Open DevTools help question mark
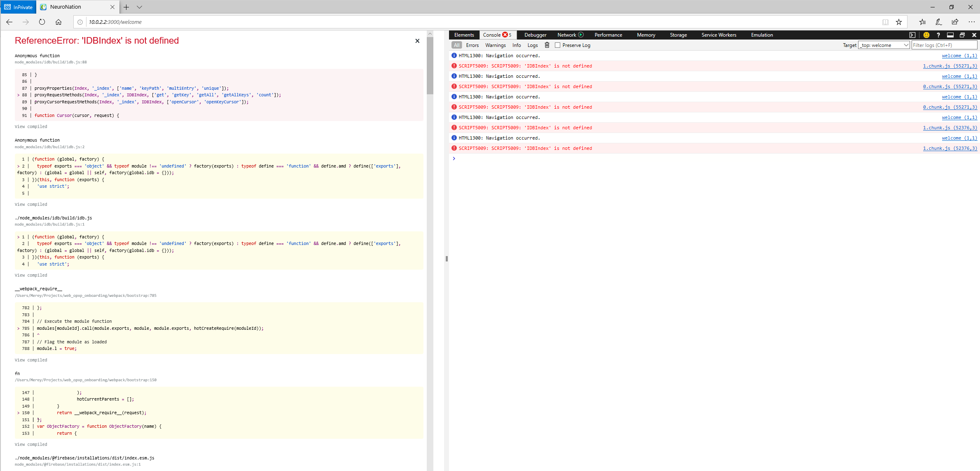The height and width of the screenshot is (471, 980). (x=938, y=35)
